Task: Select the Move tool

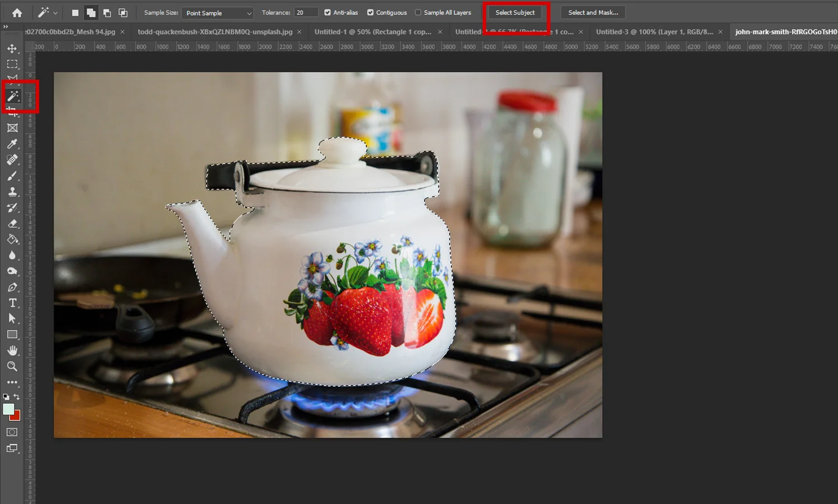Action: [x=12, y=49]
